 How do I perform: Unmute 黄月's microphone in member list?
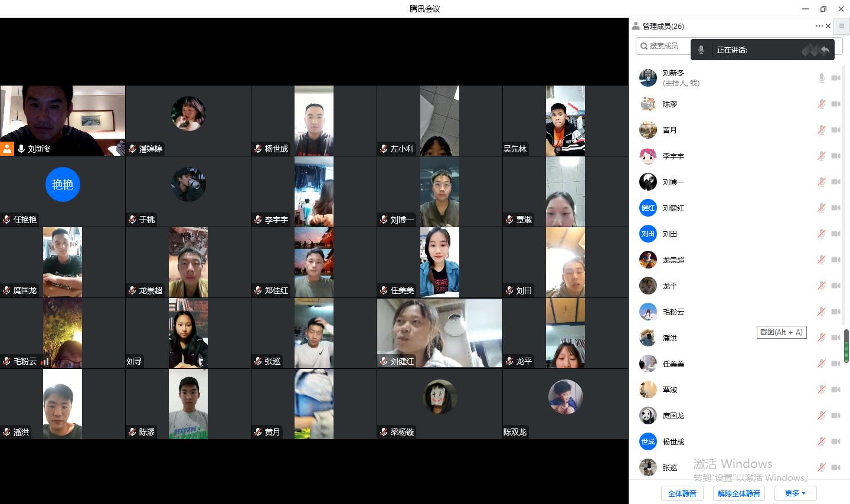(x=821, y=130)
